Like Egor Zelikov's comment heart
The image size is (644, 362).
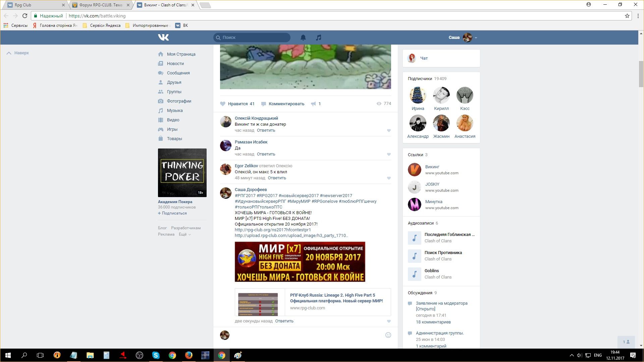coord(389,178)
